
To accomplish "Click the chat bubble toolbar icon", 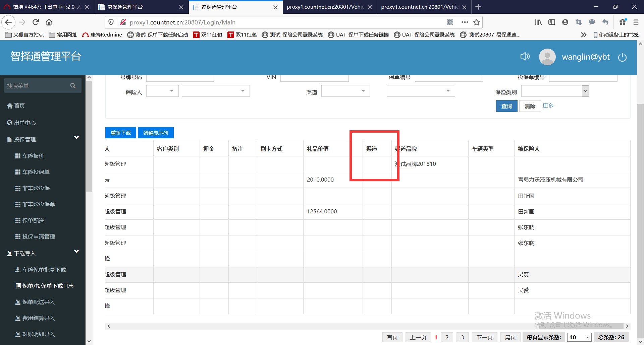I will point(592,22).
